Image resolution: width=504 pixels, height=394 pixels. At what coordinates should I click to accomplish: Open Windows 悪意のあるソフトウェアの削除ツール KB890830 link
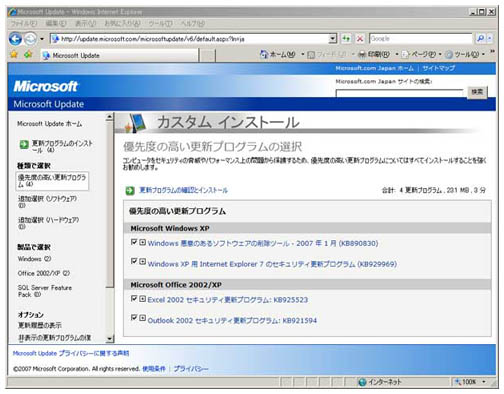[x=263, y=244]
